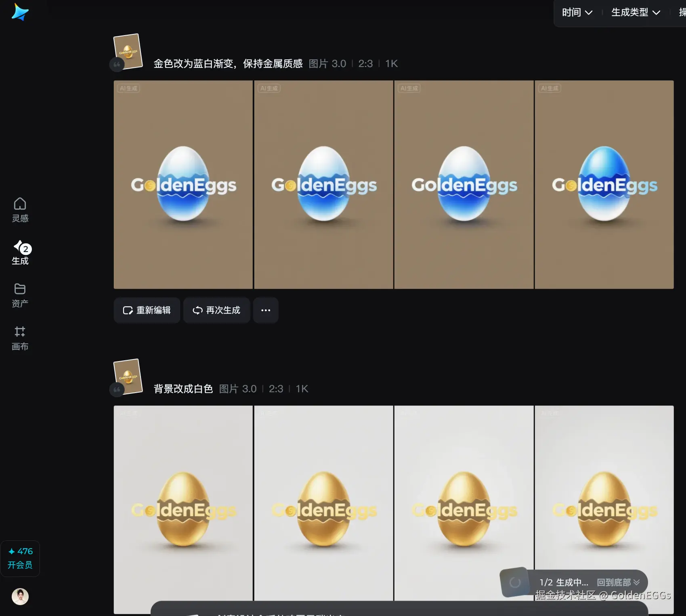Click the 1/2 生成中 progress indicator

point(564,582)
